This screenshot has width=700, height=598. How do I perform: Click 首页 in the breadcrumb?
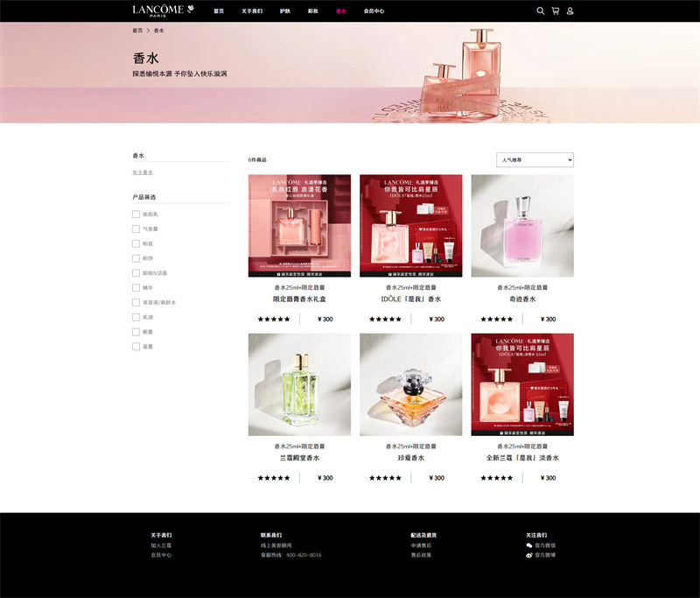[x=137, y=31]
